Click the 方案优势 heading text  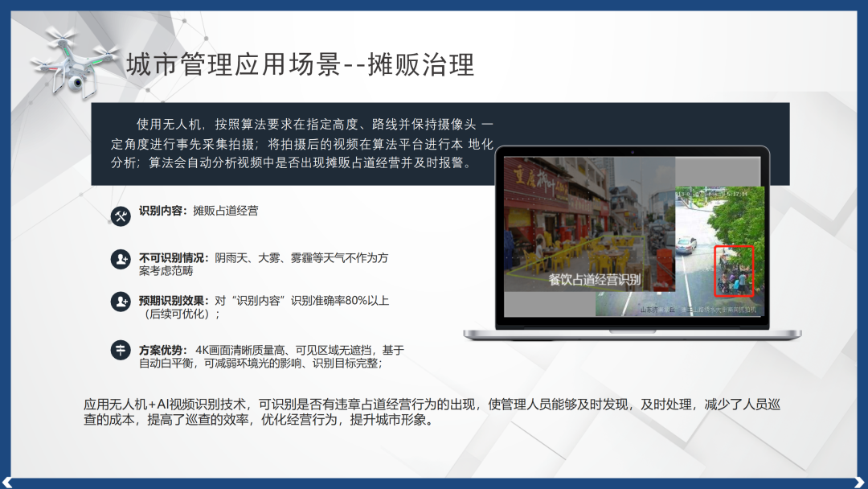coord(163,351)
